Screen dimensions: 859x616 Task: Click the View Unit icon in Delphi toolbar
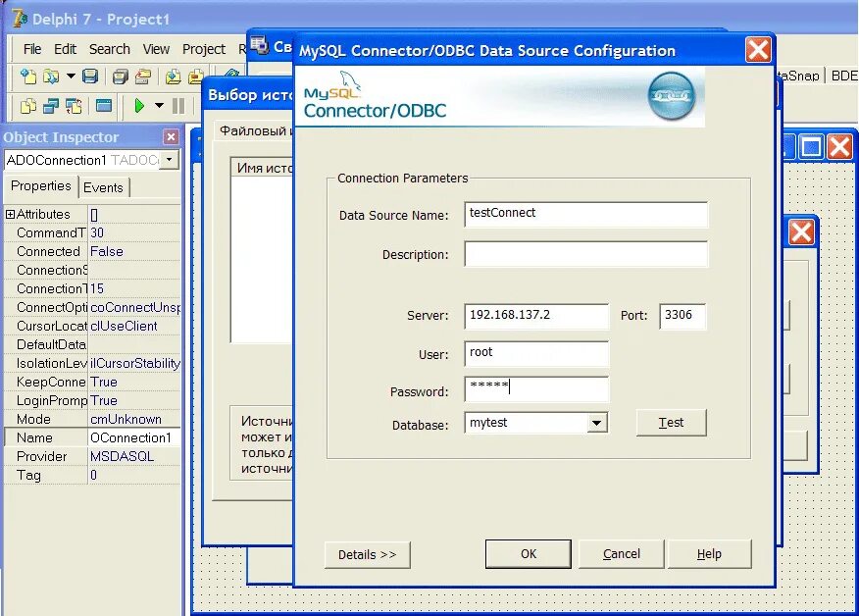coord(27,105)
